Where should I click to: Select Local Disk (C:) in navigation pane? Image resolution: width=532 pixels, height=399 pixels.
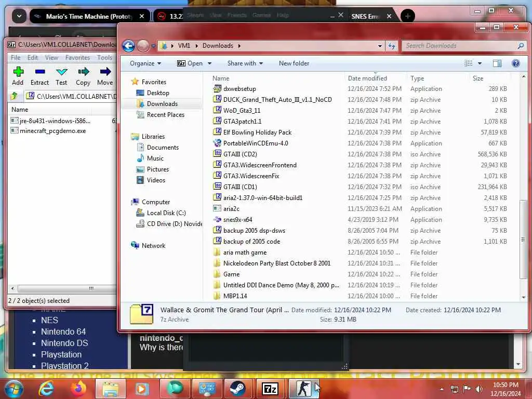(166, 213)
